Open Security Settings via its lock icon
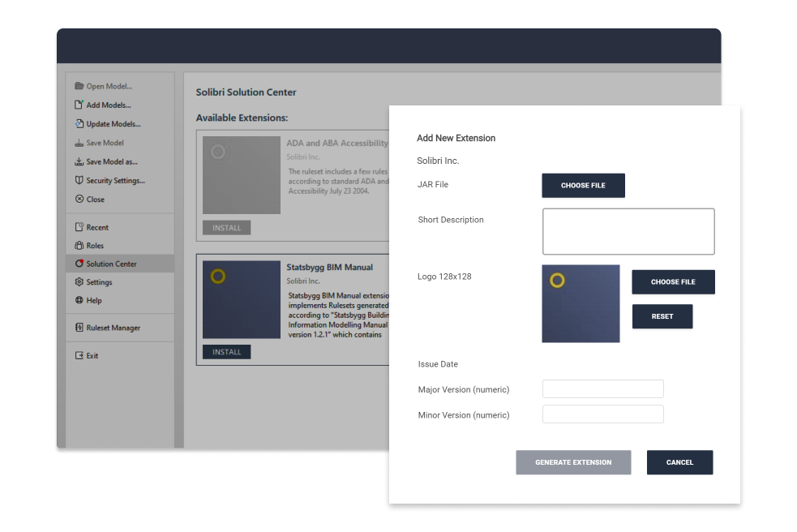This screenshot has width=797, height=532. pos(79,180)
